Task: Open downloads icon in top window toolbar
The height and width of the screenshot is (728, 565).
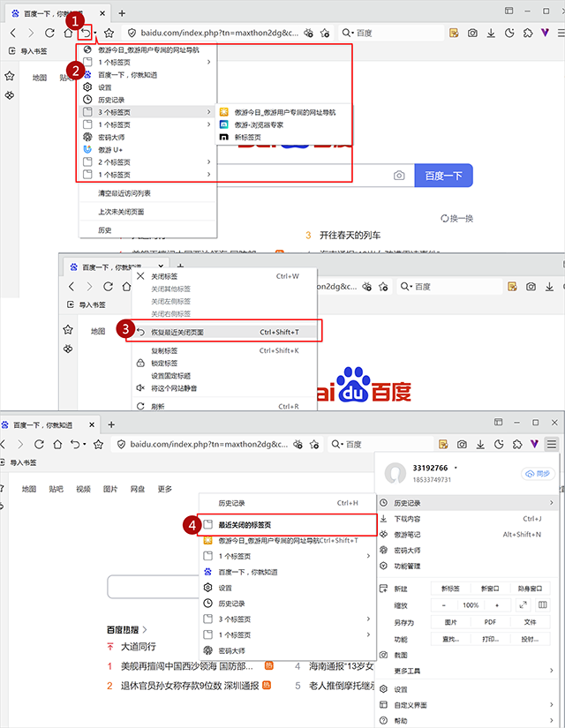Action: coord(491,33)
